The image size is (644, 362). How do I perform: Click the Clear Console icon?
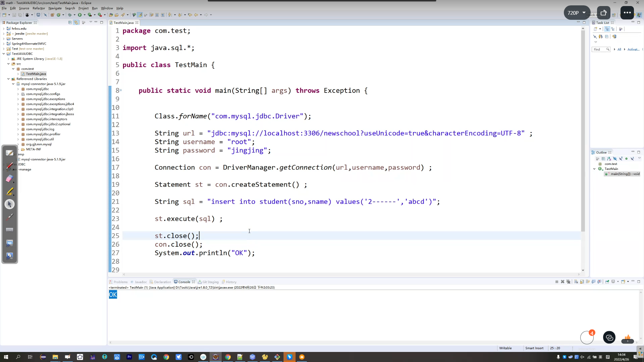(576, 282)
